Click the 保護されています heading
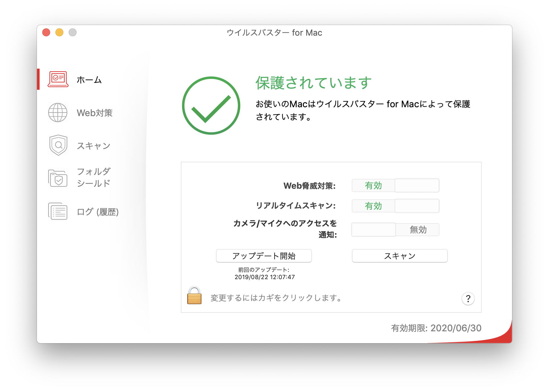549x392 pixels. (313, 83)
